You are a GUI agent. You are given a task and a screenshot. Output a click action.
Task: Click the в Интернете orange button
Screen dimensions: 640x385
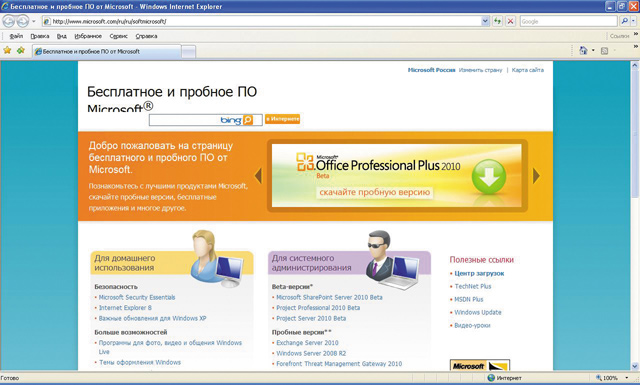pos(282,119)
